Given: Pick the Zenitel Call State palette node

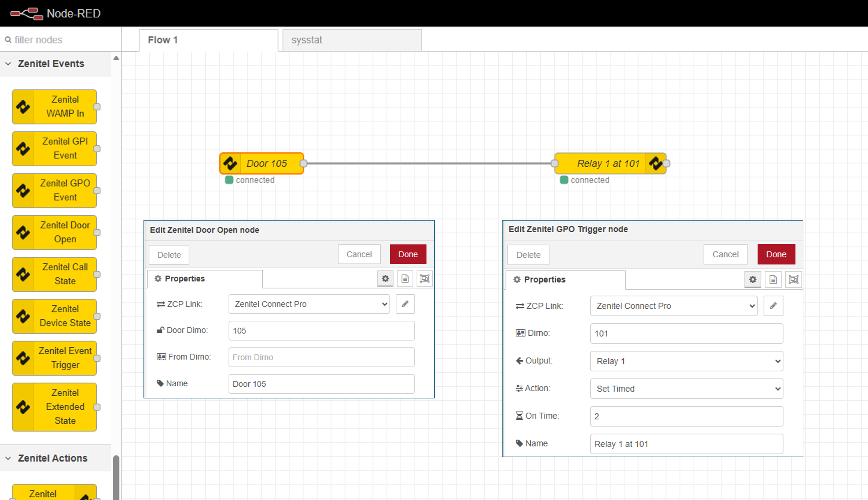Looking at the screenshot, I should click(54, 274).
